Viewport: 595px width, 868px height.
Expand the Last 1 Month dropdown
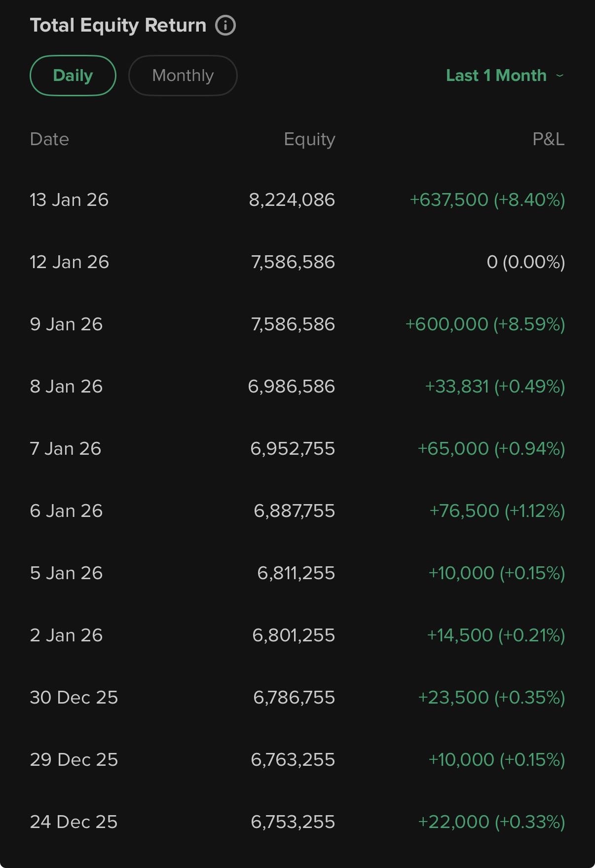point(496,76)
